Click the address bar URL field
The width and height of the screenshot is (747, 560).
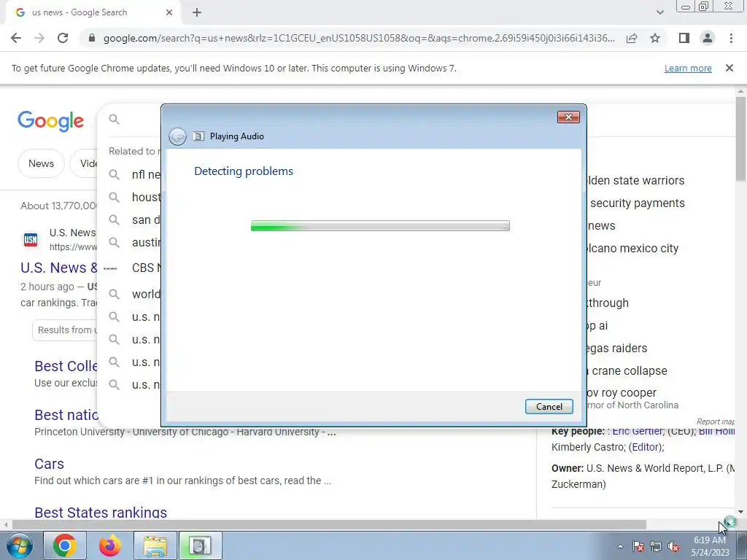click(358, 38)
